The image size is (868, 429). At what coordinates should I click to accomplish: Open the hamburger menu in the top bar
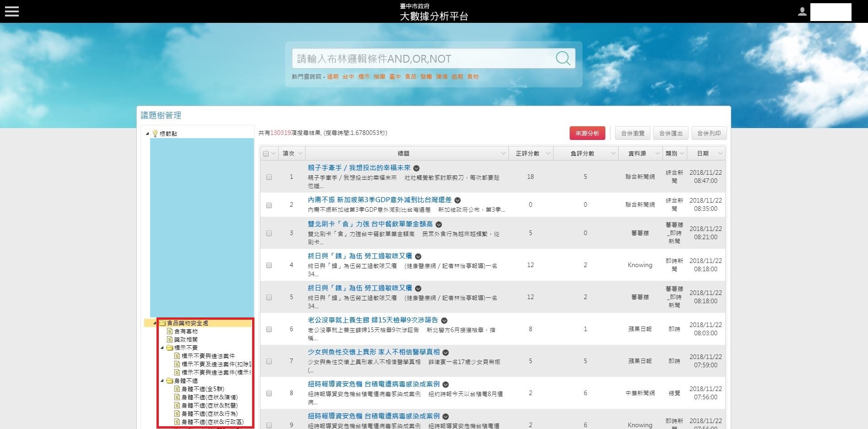tap(12, 11)
